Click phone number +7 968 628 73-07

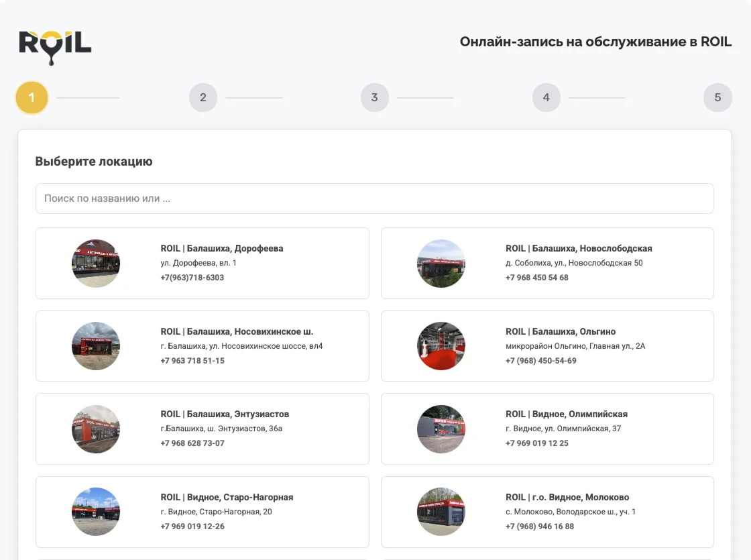(192, 443)
